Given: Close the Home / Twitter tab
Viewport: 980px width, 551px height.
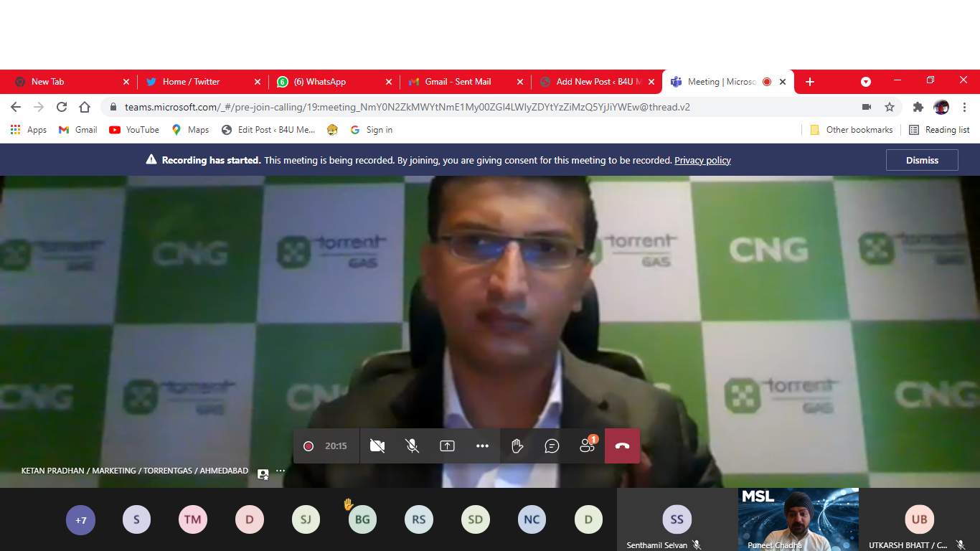Looking at the screenshot, I should pos(258,82).
